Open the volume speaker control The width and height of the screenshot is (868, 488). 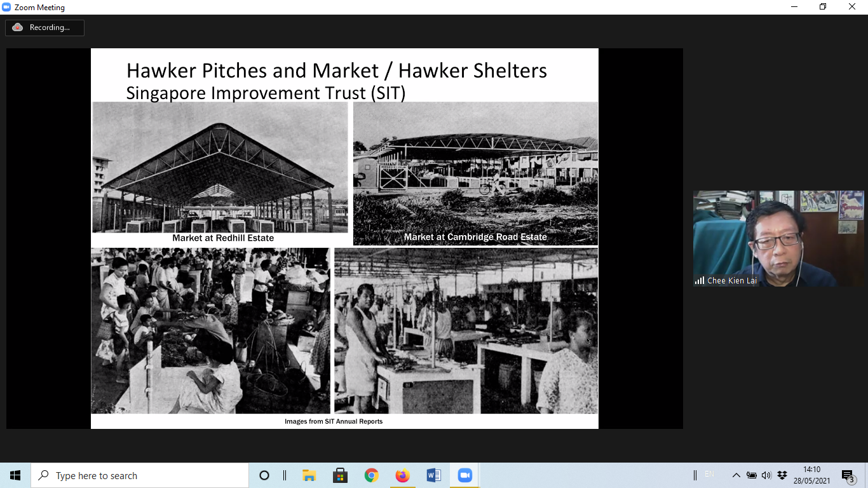click(766, 475)
